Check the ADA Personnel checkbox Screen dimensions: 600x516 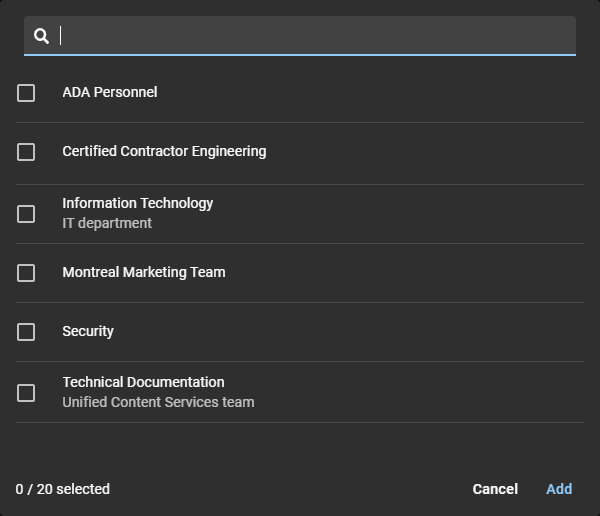26,93
